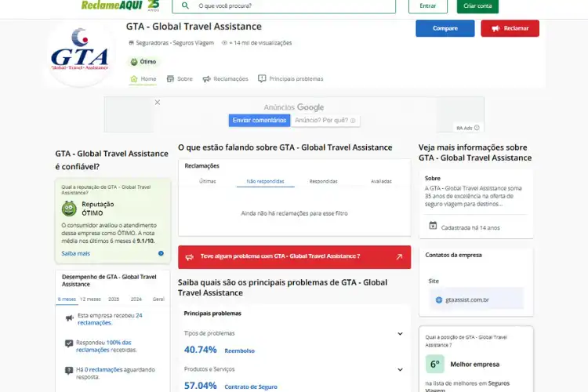
Task: Click the globe icon next to site
Action: [439, 300]
